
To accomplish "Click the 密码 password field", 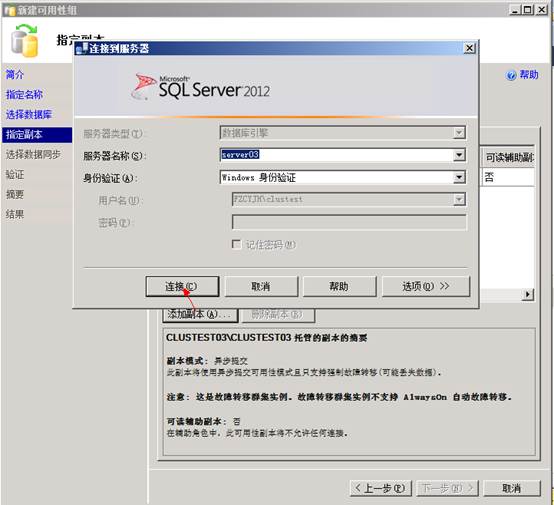I will pos(349,223).
